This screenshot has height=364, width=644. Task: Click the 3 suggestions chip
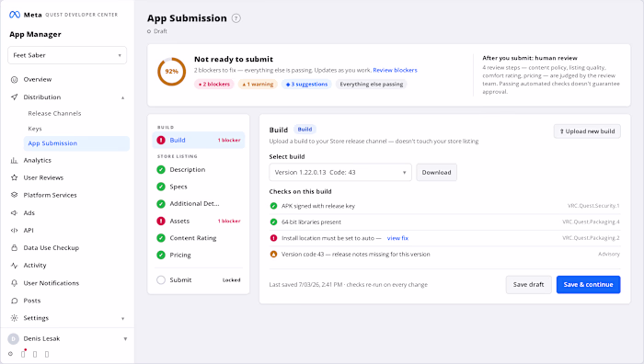(306, 85)
